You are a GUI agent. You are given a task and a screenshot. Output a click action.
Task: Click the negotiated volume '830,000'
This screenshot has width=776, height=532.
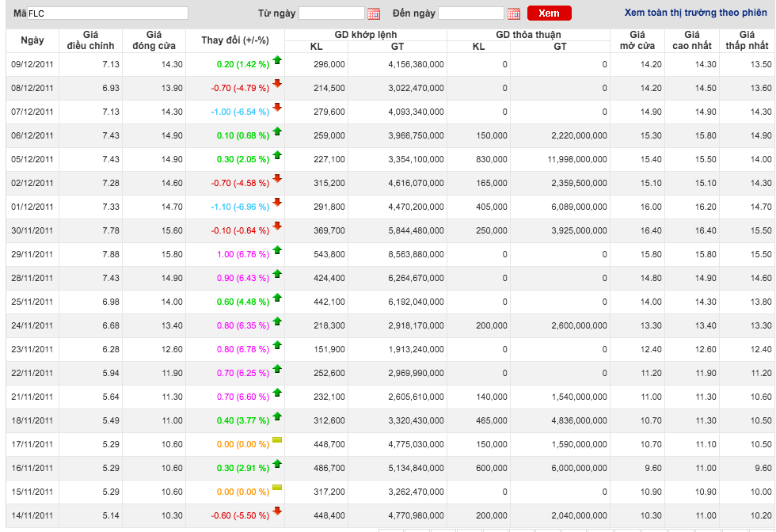tap(492, 159)
